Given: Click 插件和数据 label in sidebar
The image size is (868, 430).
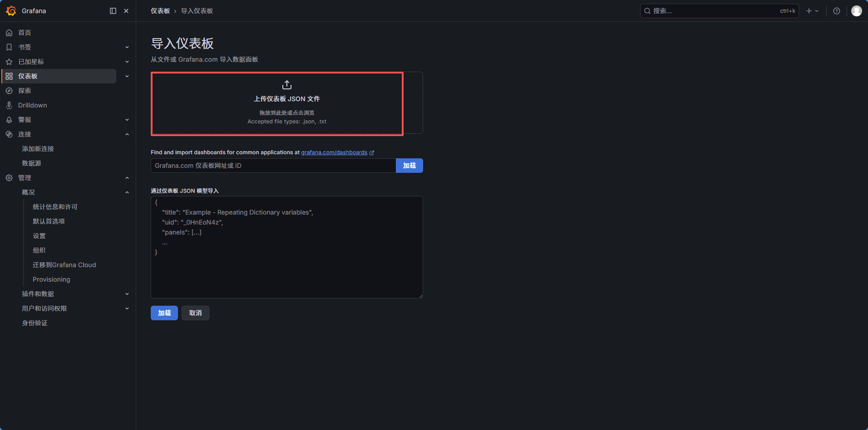Looking at the screenshot, I should point(38,294).
